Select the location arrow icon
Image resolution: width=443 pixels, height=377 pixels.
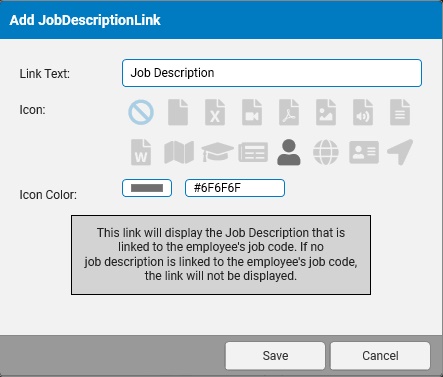tap(400, 152)
